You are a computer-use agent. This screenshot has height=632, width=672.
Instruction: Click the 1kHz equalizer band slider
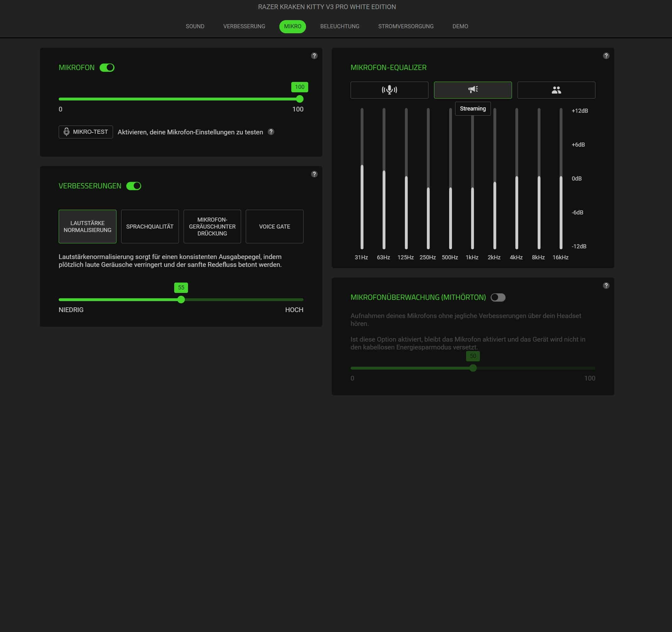pyautogui.click(x=472, y=188)
